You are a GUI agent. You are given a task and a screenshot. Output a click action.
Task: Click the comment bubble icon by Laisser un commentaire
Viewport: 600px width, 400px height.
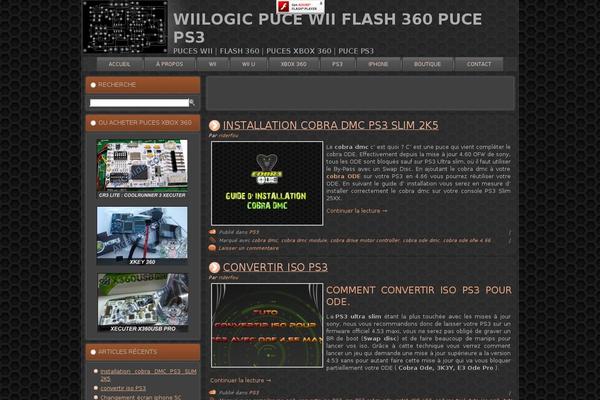212,248
